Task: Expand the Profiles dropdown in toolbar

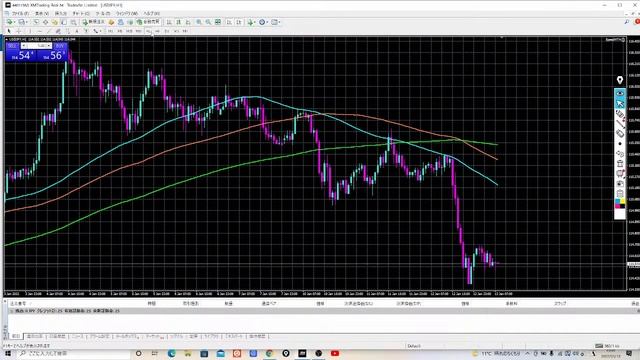Action: tap(27, 22)
